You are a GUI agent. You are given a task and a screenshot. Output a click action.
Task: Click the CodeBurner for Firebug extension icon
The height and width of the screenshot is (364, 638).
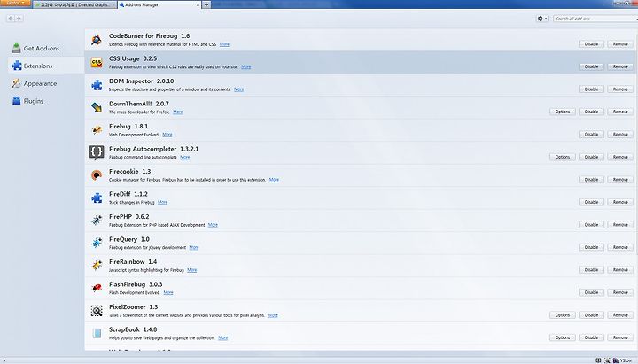click(97, 40)
